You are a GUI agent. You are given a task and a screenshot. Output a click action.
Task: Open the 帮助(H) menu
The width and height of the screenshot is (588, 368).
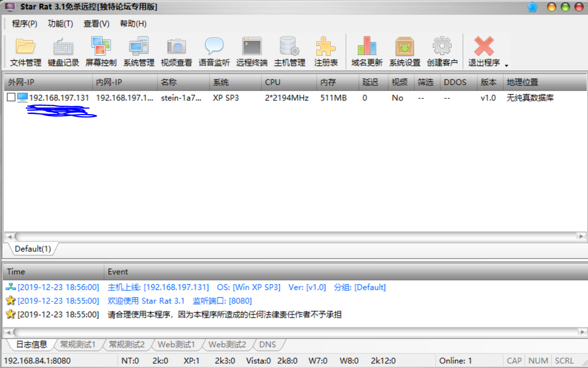[x=133, y=23]
